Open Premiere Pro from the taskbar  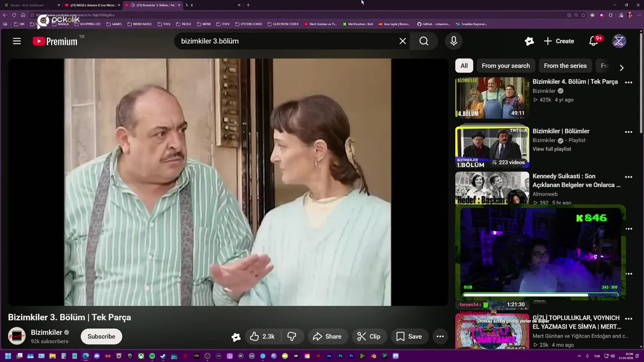351,356
